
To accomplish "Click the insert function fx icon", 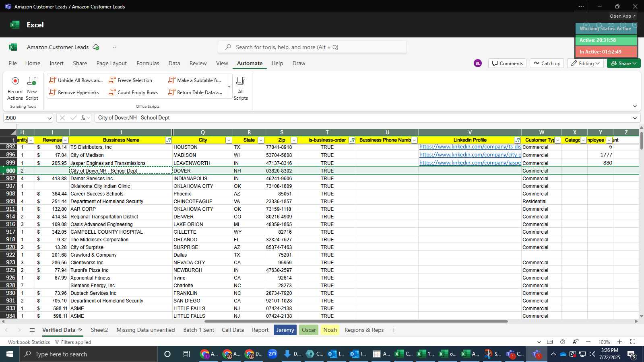I will click(83, 118).
